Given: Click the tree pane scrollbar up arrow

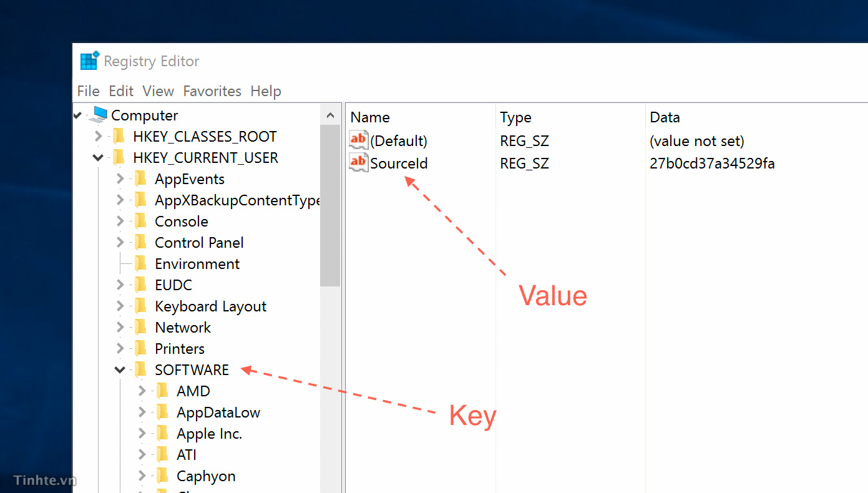Looking at the screenshot, I should 330,115.
